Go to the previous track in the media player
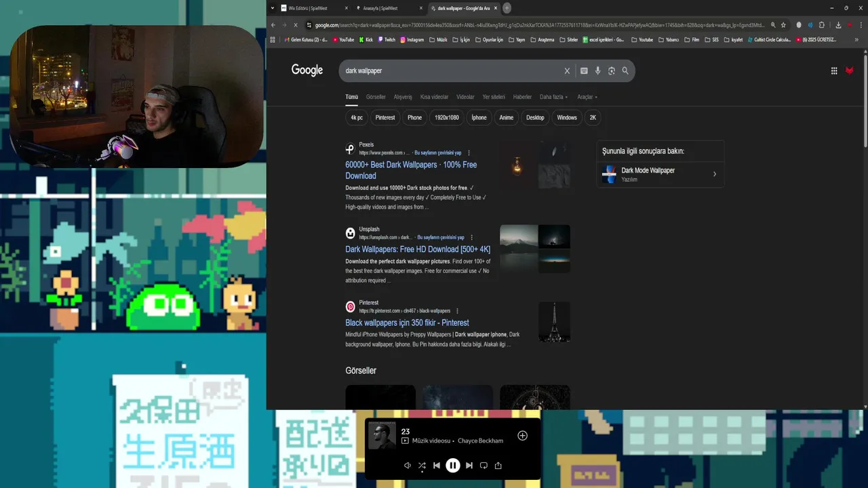868x488 pixels. coord(437,466)
